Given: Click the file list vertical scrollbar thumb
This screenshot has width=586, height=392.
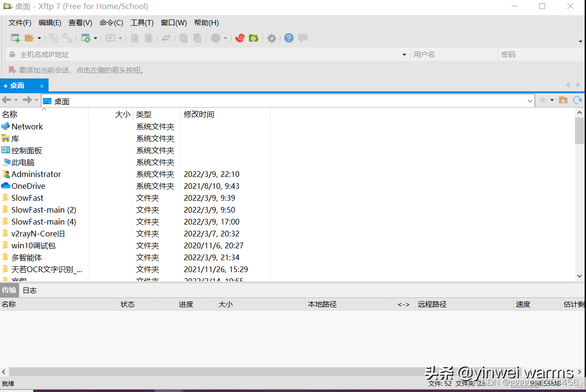Looking at the screenshot, I should pyautogui.click(x=579, y=130).
